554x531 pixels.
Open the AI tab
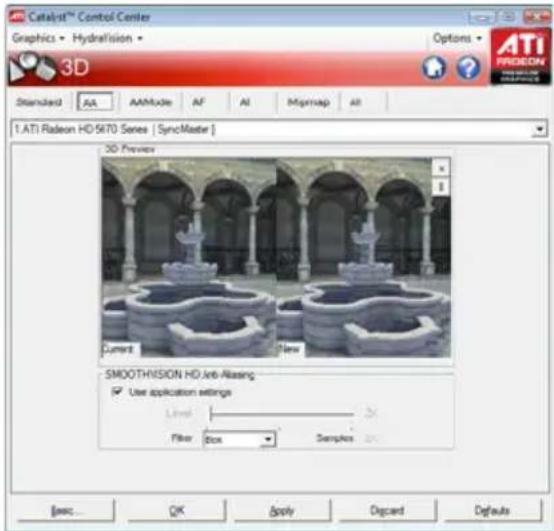pyautogui.click(x=245, y=102)
